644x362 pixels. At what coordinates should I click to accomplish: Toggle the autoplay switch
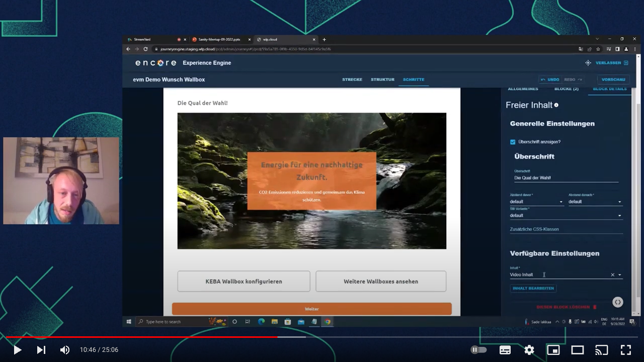[x=478, y=350]
